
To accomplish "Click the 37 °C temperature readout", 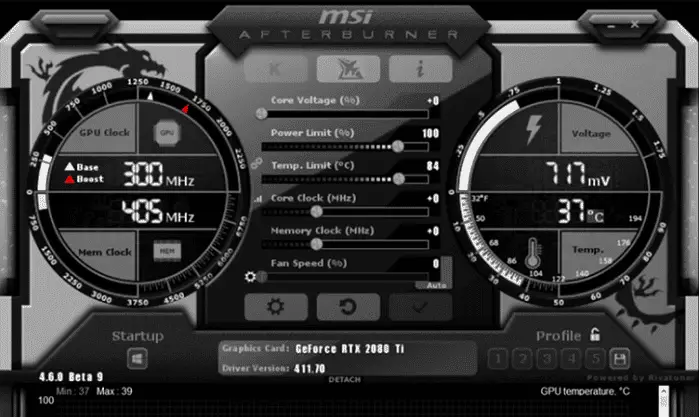I will (580, 211).
